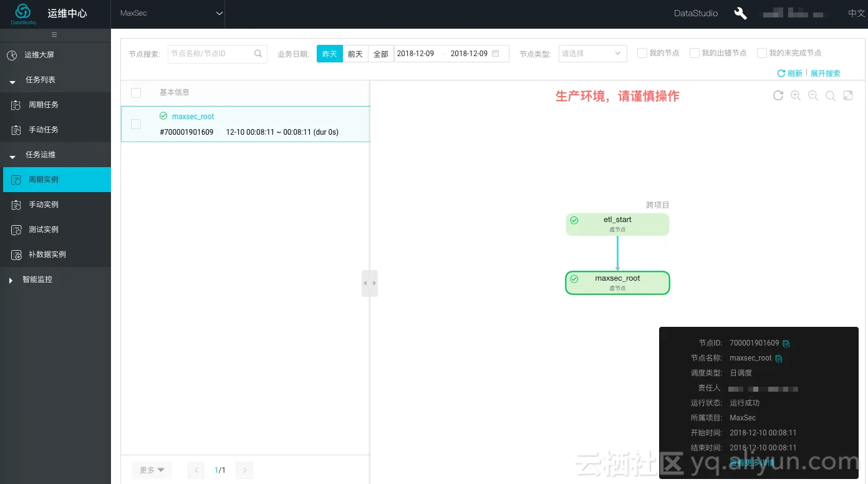868x484 pixels.
Task: Click the 补数据实例 icon in sidebar
Action: coord(16,254)
